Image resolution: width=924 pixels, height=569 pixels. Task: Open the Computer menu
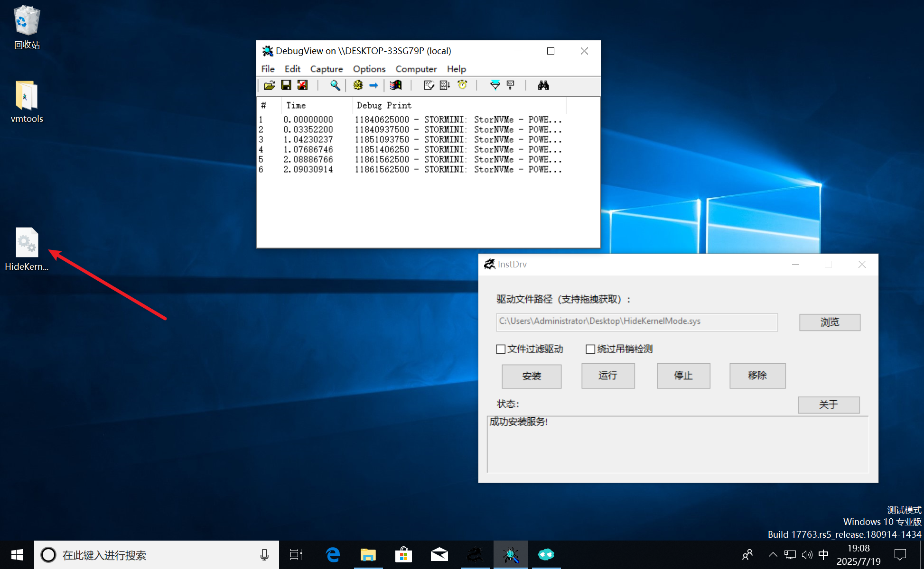416,69
